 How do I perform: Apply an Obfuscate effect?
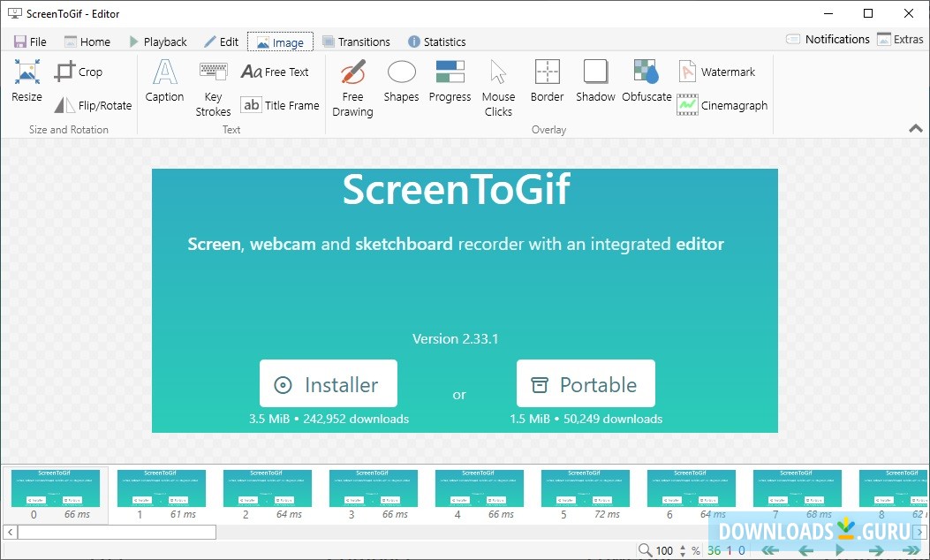click(646, 86)
